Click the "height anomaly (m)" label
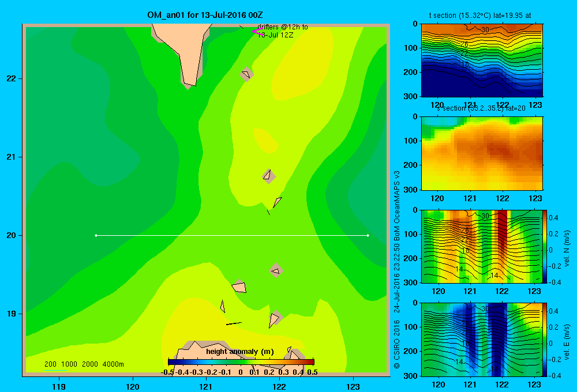The height and width of the screenshot is (392, 577). [240, 352]
